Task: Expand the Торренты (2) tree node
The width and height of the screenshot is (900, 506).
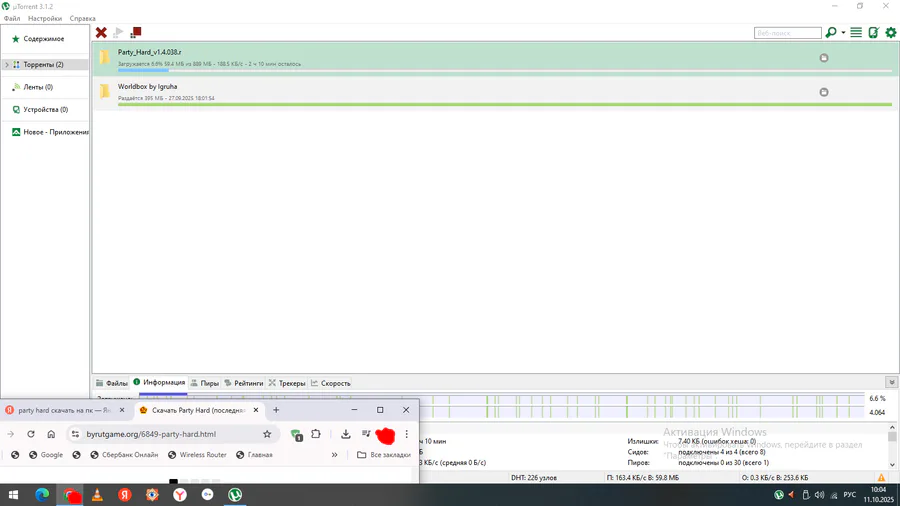Action: (7, 65)
